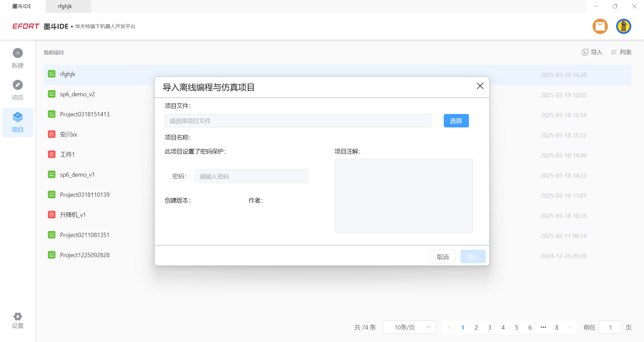Jump to last page 8
644x342 pixels.
coord(556,327)
